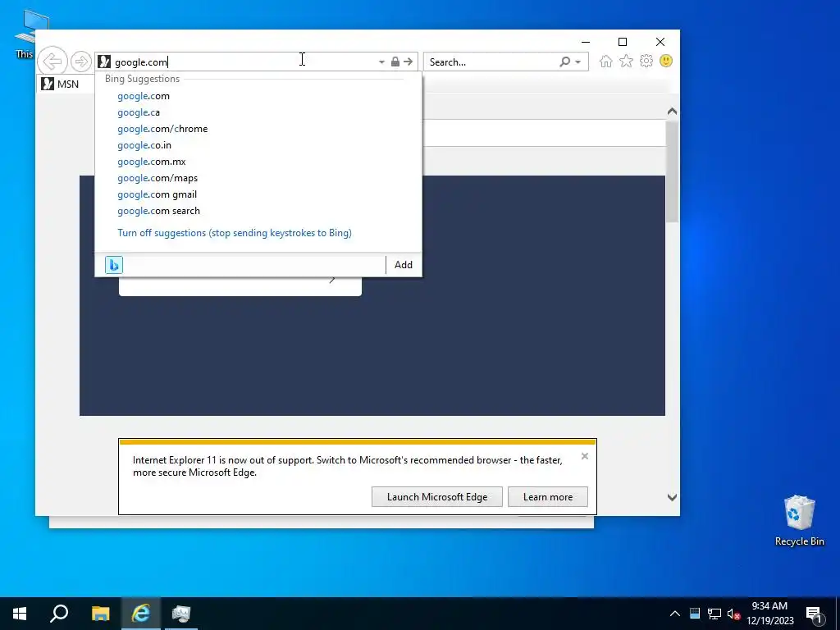Open the notification center icon
The width and height of the screenshot is (840, 630).
click(x=815, y=614)
